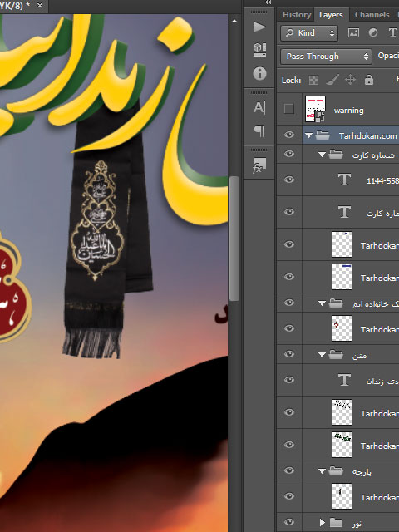Collapse the خانواده ایم group

[x=322, y=303]
